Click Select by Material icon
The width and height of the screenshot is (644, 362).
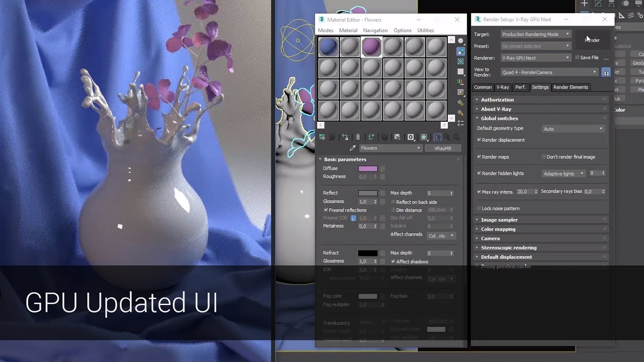point(460,112)
